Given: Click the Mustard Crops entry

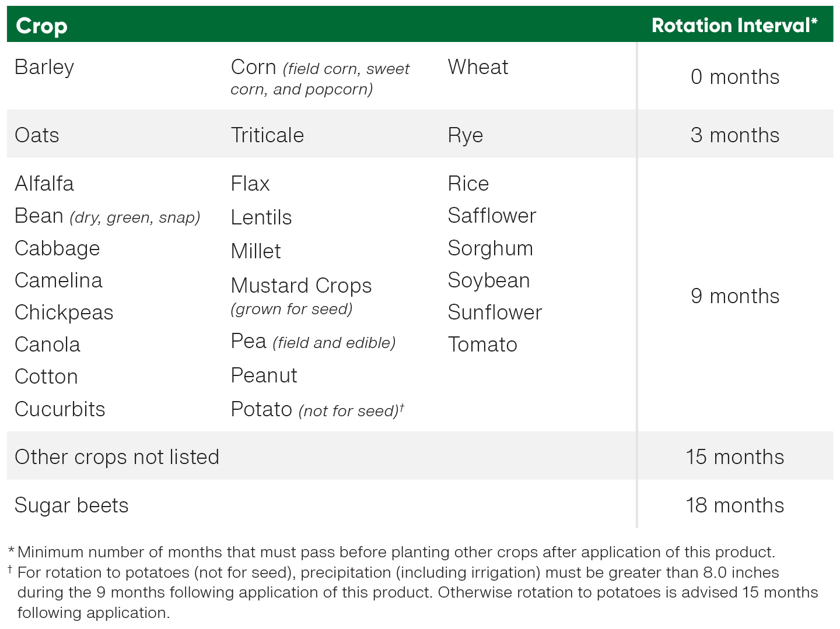Looking at the screenshot, I should pyautogui.click(x=301, y=286).
